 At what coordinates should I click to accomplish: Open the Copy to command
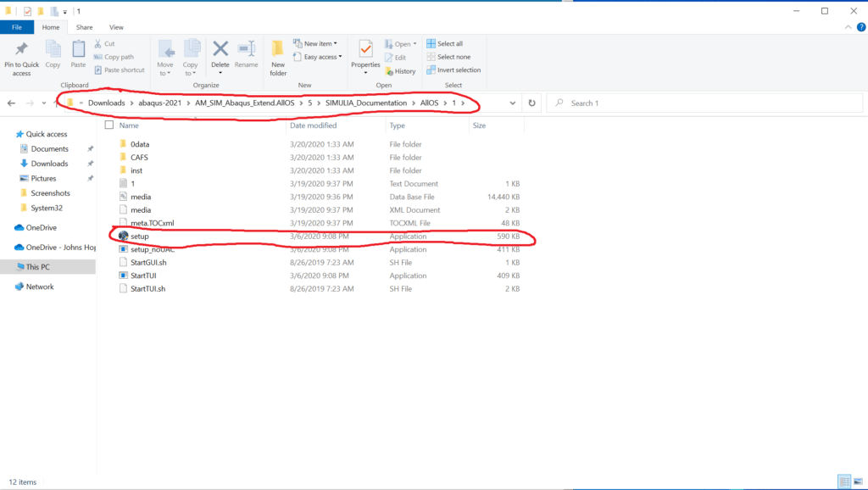click(191, 58)
